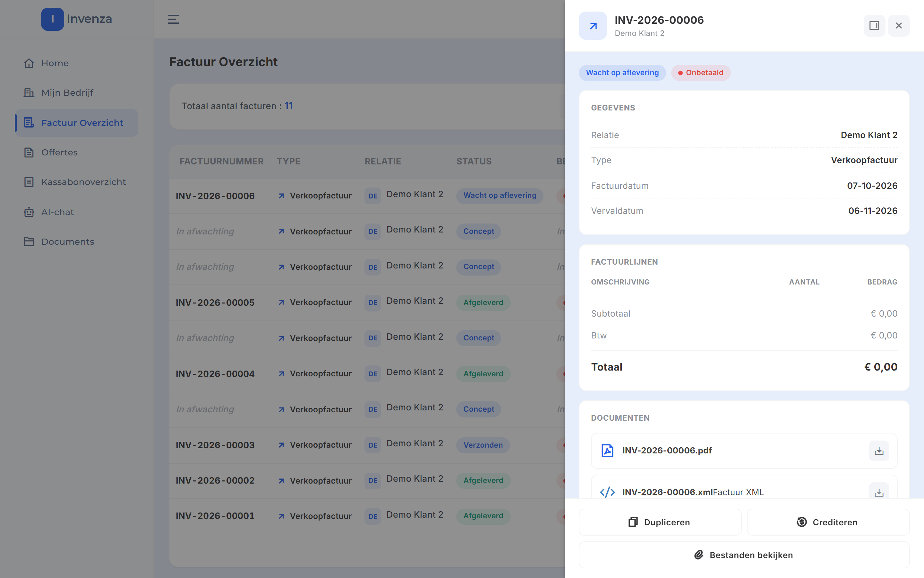Open Documents in the sidebar
The height and width of the screenshot is (578, 924).
(76, 241)
